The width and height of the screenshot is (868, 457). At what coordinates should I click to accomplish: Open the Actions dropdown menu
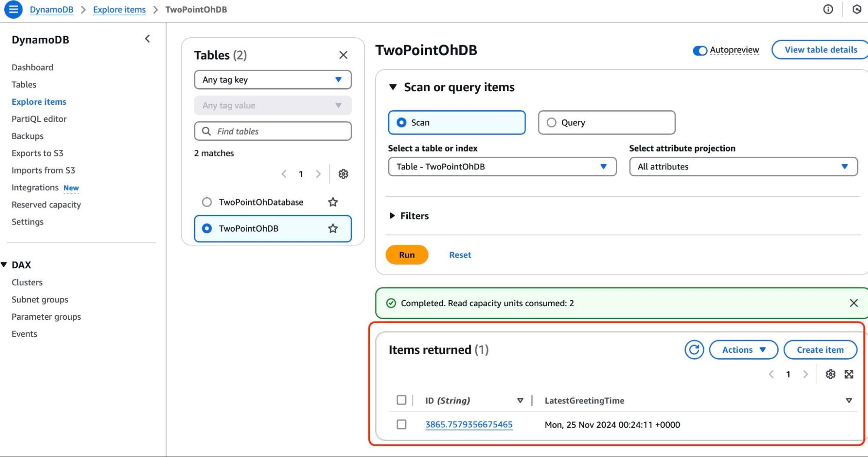tap(743, 350)
